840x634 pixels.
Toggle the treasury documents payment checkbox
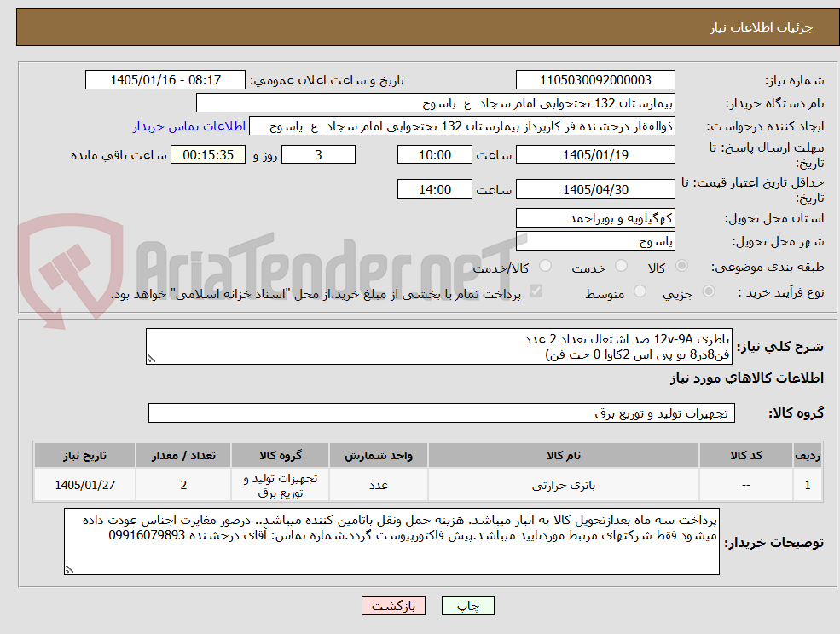click(536, 291)
